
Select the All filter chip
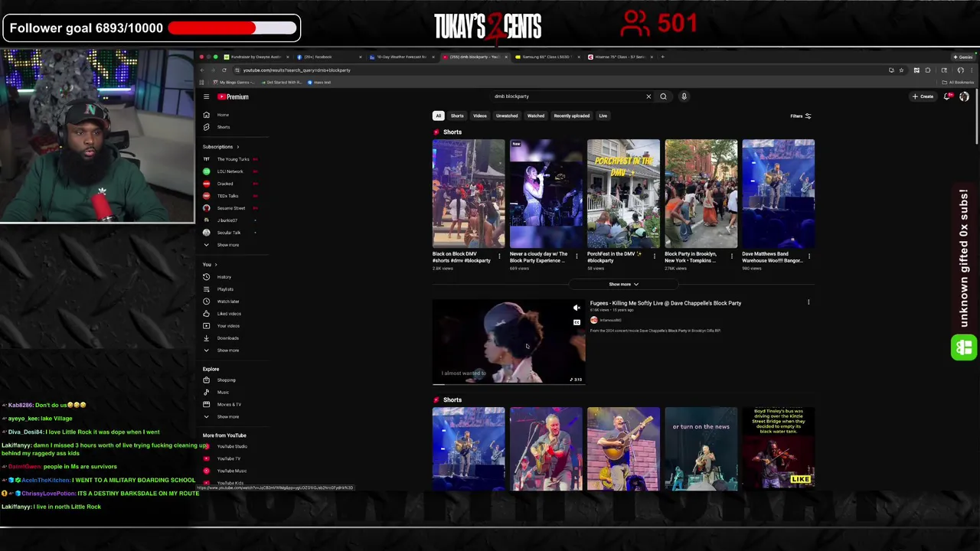click(x=438, y=116)
